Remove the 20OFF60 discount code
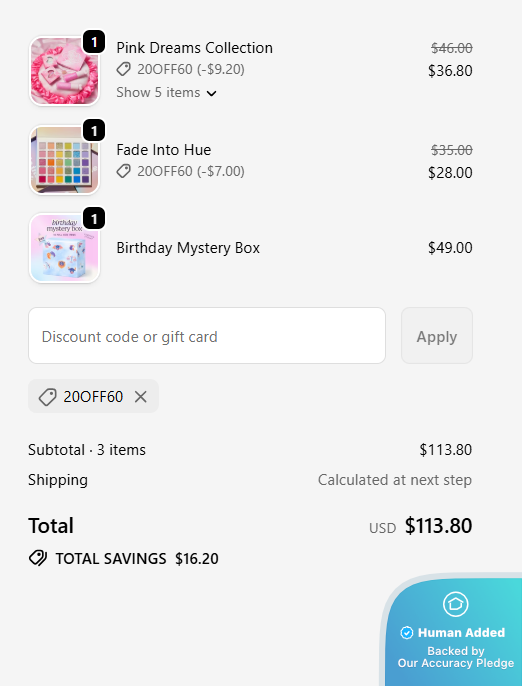 tap(140, 396)
